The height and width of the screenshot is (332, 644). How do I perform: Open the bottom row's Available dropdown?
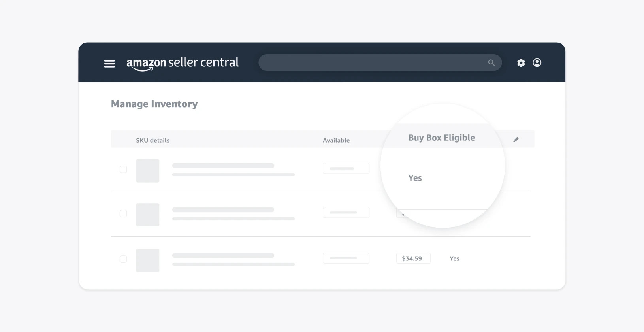pos(346,258)
